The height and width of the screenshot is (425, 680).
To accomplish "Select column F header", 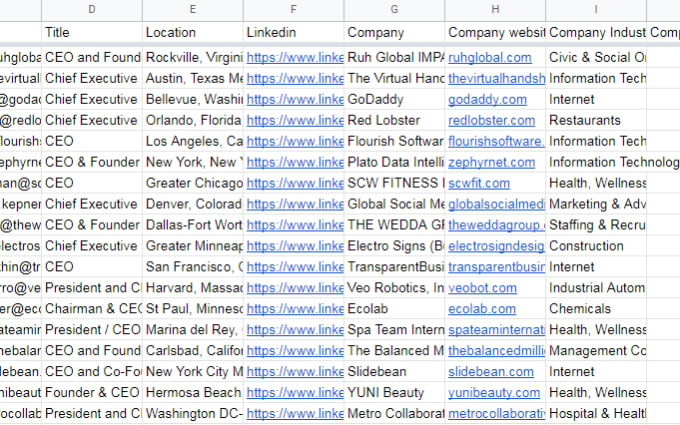I will coord(294,10).
